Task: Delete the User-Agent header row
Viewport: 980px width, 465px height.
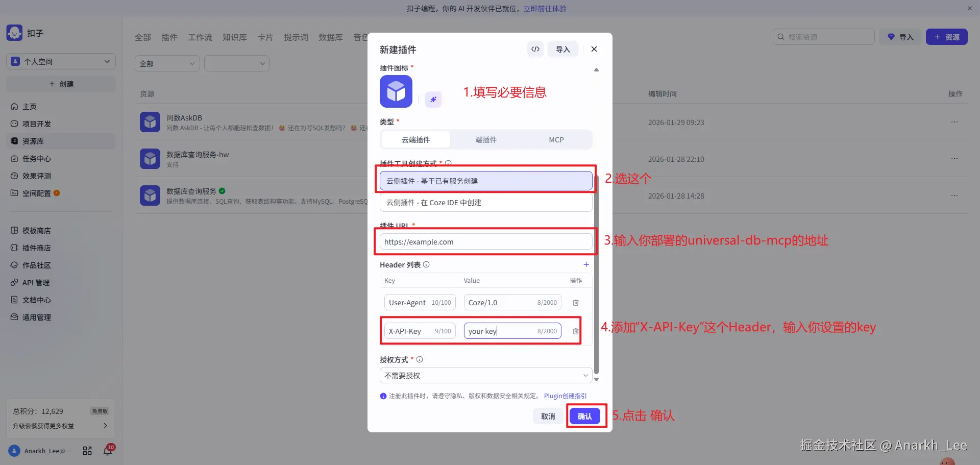Action: tap(576, 303)
